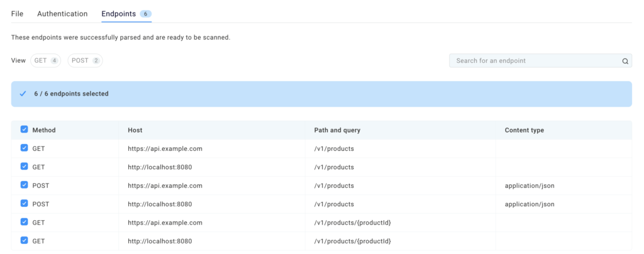Uncheck the GET api.example.com /v1/products row

point(24,148)
